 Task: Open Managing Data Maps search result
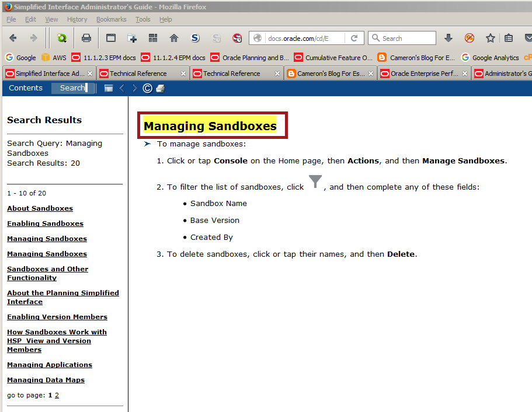click(x=46, y=380)
